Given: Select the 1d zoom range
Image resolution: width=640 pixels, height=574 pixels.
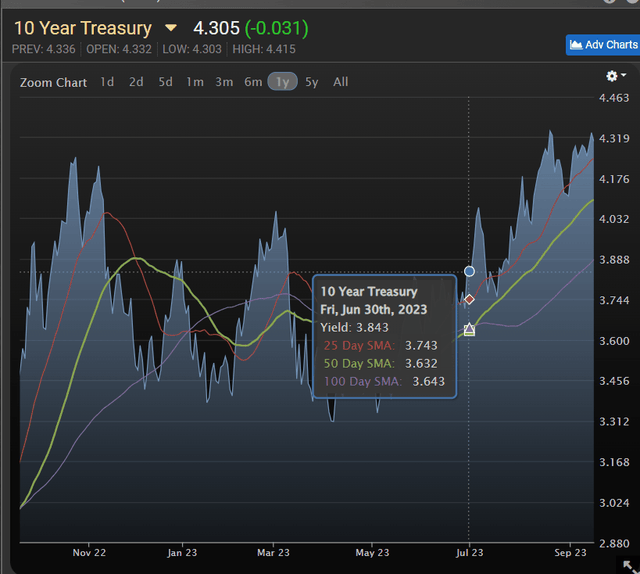Looking at the screenshot, I should point(107,82).
